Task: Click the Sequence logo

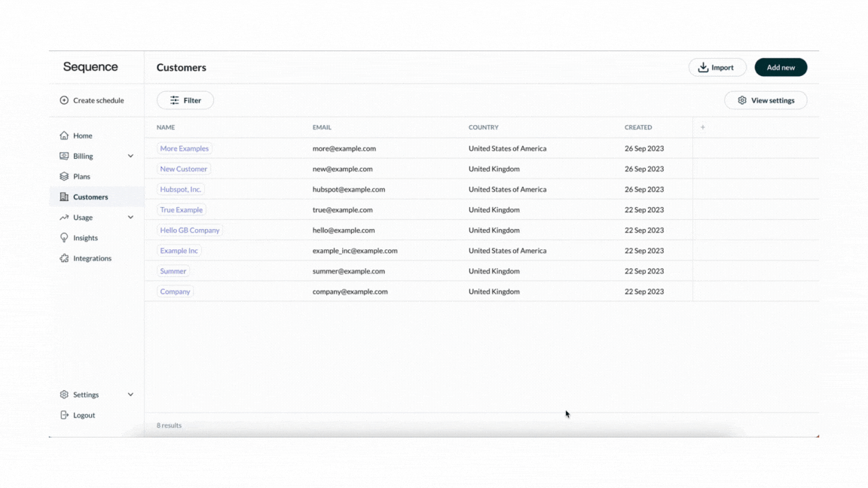Action: point(91,66)
